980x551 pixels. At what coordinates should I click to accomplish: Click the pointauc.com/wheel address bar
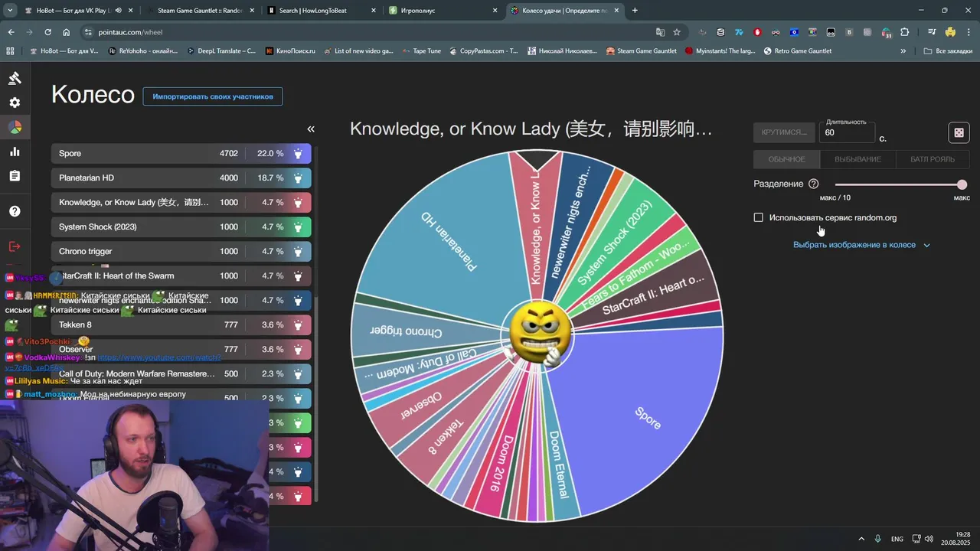pos(367,32)
